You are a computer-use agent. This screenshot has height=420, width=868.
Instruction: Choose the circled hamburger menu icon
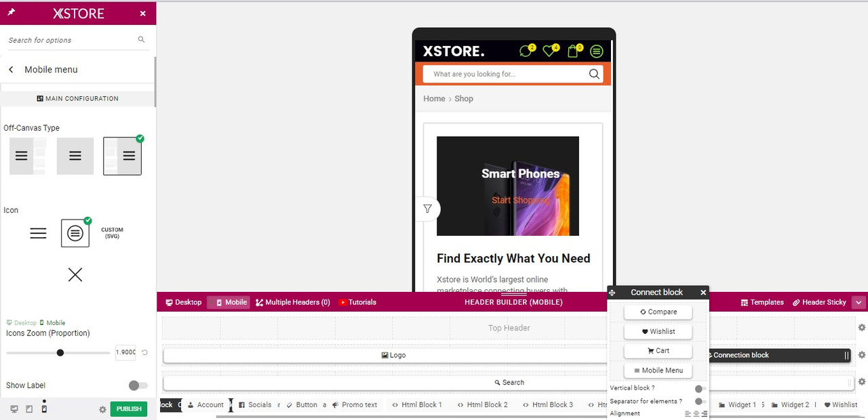point(75,233)
